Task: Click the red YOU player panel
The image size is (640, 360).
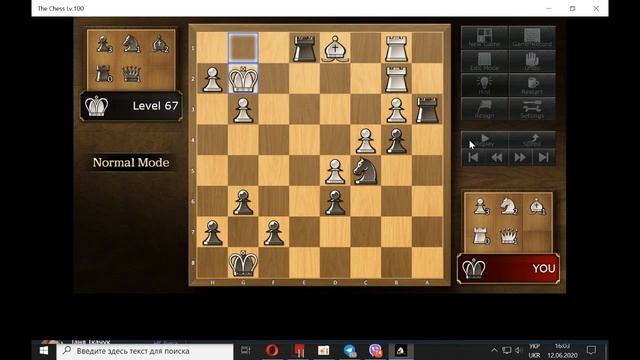Action: pyautogui.click(x=508, y=269)
